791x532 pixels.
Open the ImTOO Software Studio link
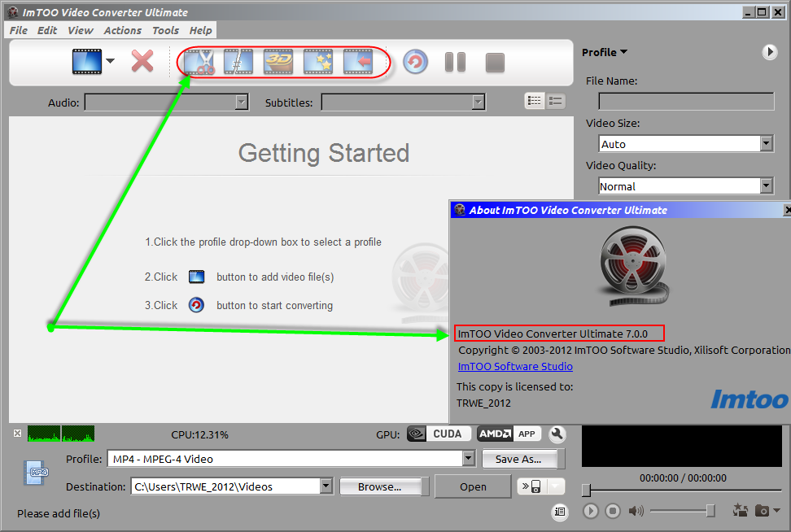coord(515,366)
